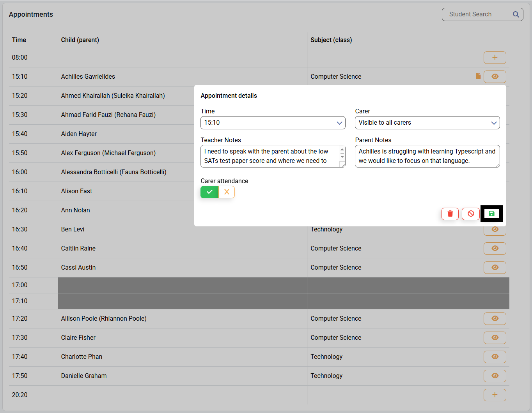Mark carer attended with green check
The image size is (532, 413).
pyautogui.click(x=209, y=192)
